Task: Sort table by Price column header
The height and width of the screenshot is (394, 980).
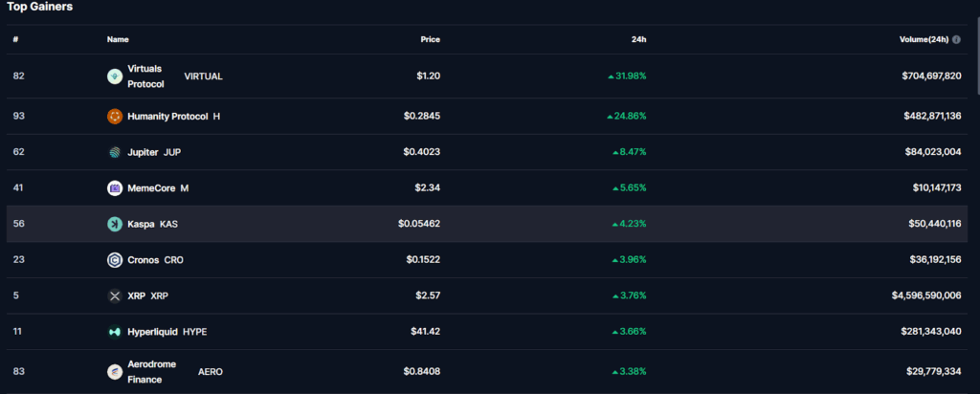Action: click(x=430, y=40)
